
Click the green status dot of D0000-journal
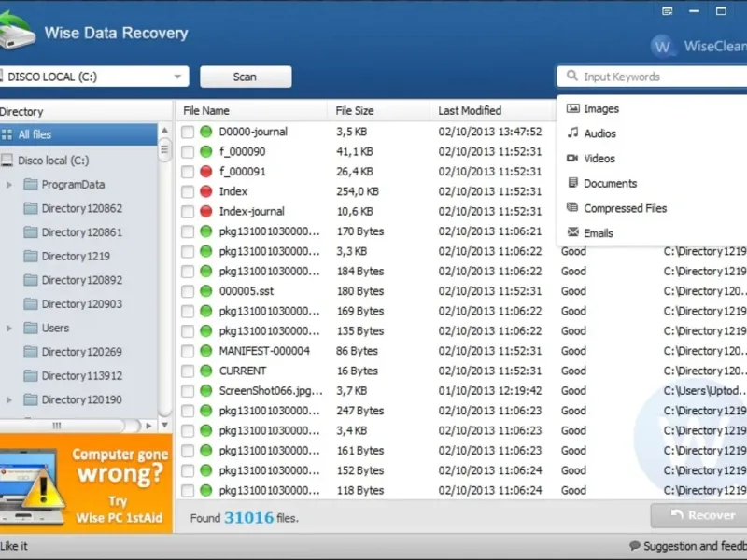click(x=205, y=132)
